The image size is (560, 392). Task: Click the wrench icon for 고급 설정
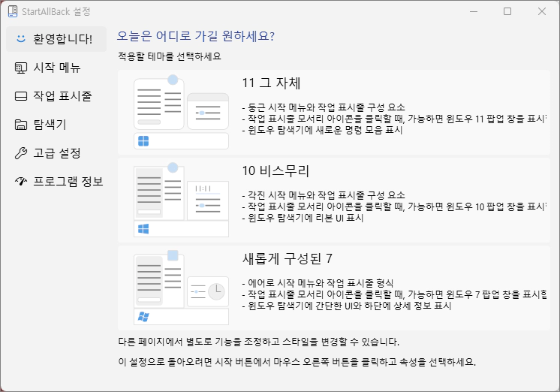tap(21, 153)
